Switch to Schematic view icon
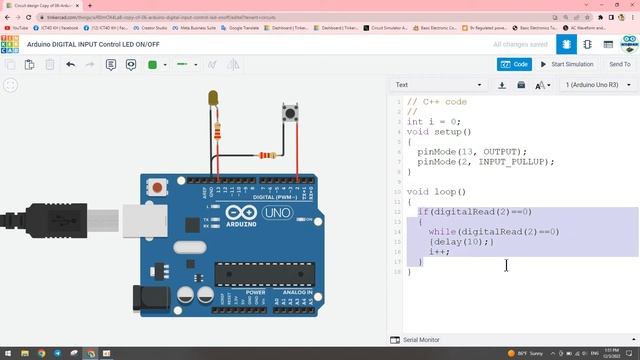640x360 pixels. coord(587,44)
